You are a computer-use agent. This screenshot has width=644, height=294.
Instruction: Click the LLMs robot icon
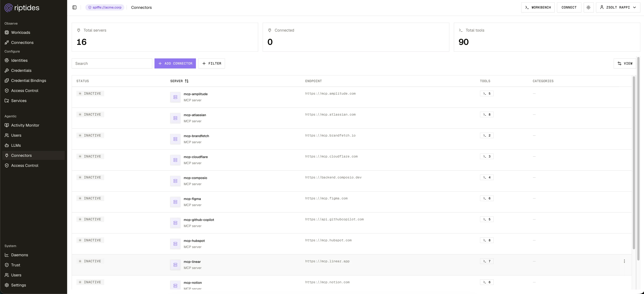tap(7, 145)
